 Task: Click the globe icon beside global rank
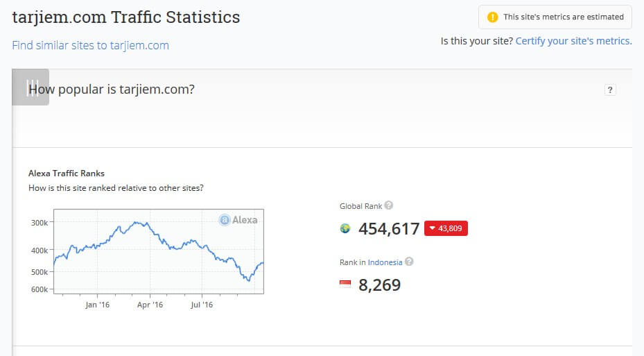(345, 228)
